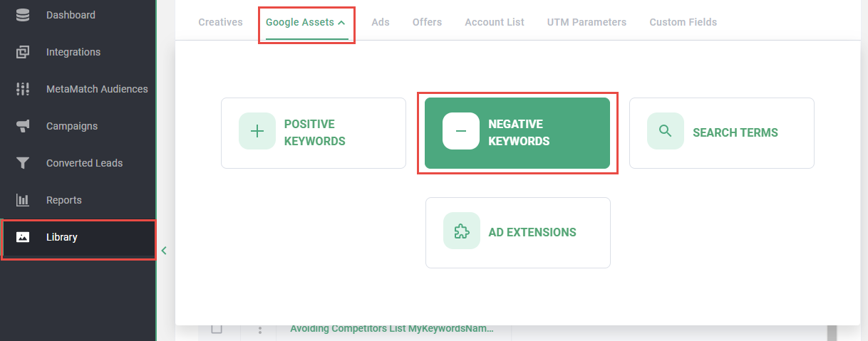Open the three-dot menu for the list row
Image resolution: width=868 pixels, height=341 pixels.
click(x=260, y=330)
